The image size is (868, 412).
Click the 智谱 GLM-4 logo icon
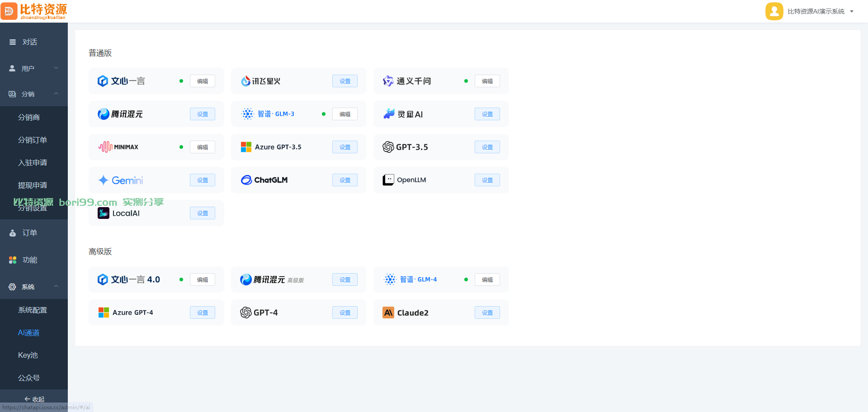[390, 279]
